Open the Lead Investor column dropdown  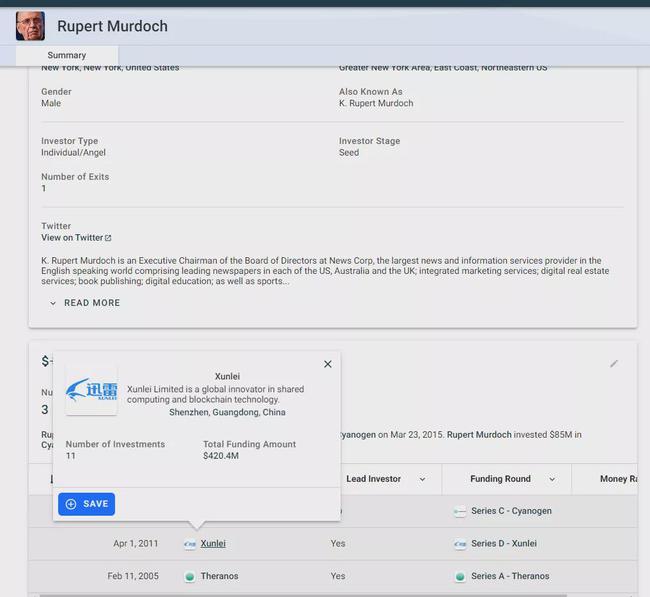click(x=422, y=479)
